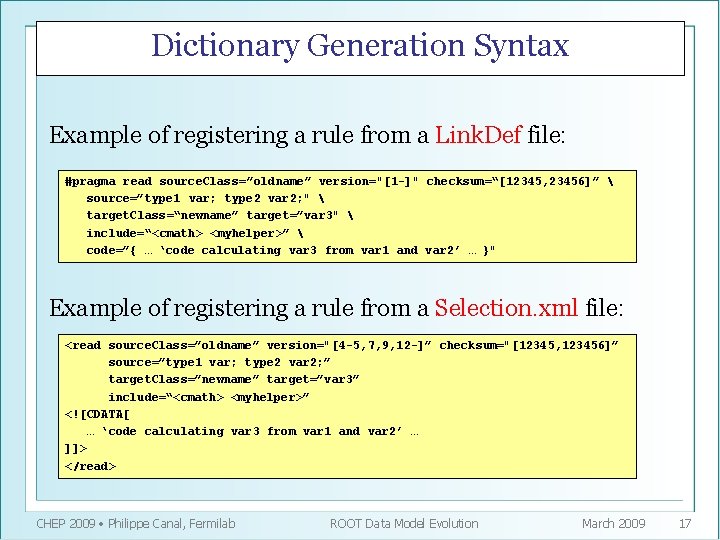Click the "]]>" closing CDATA line
The image size is (720, 540).
[76, 449]
